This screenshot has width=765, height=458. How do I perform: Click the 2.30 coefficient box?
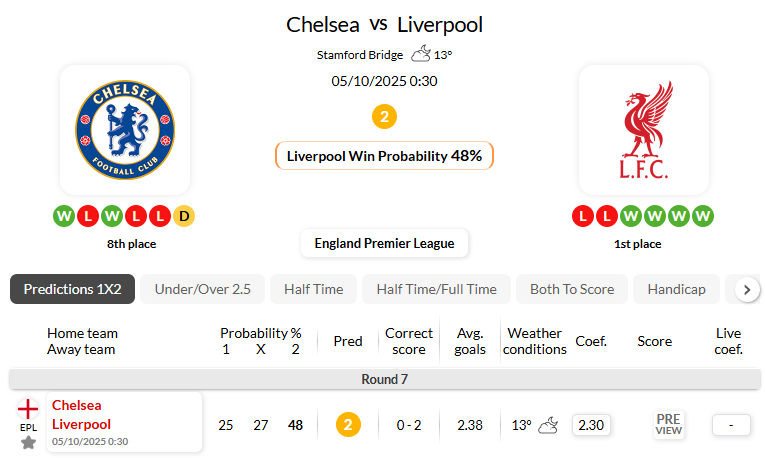[591, 425]
